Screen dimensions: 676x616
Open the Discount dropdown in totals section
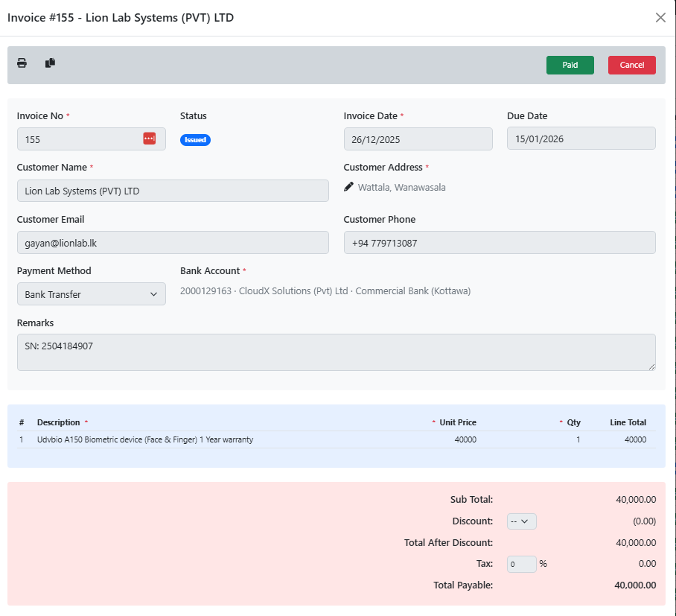point(521,521)
